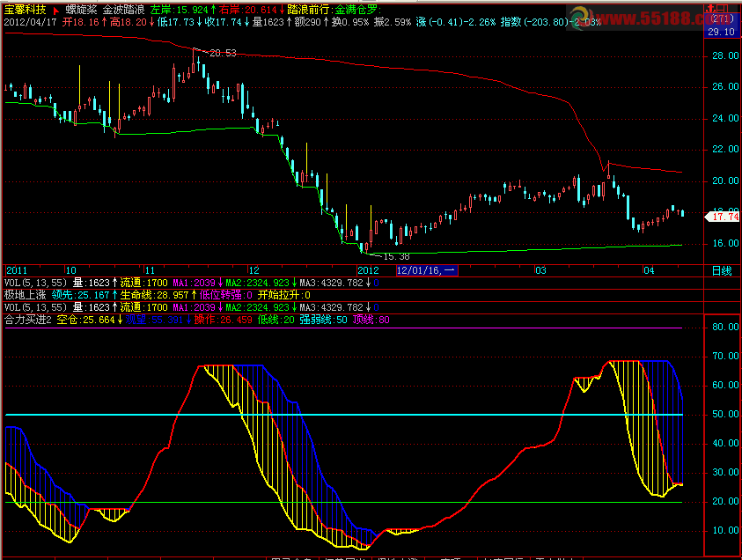Select the 金波踏浪 indicator name
The image size is (742, 560).
[124, 9]
